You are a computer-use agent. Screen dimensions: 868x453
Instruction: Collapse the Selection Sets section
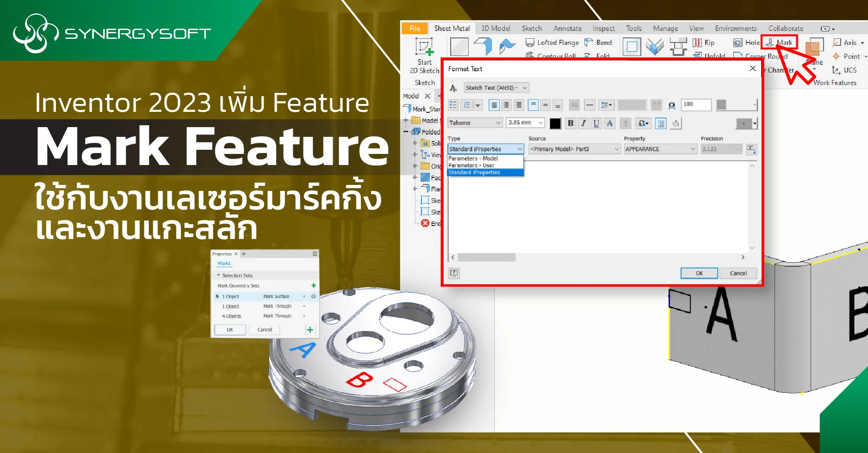pyautogui.click(x=219, y=275)
